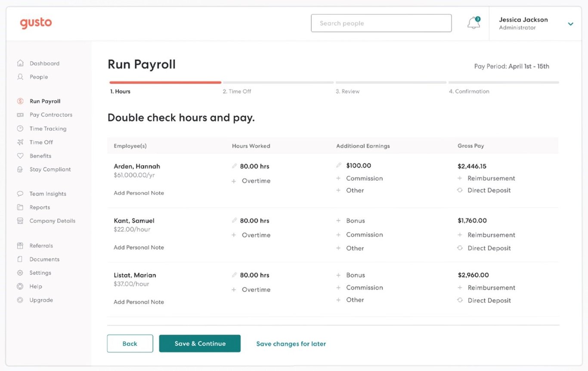The height and width of the screenshot is (371, 588).
Task: Open the Pay Contractors card icon
Action: point(20,114)
